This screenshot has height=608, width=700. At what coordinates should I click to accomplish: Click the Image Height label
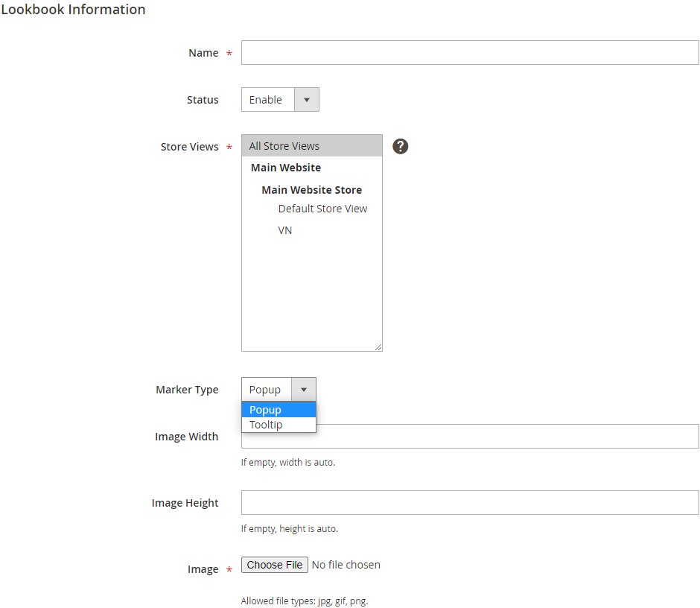coord(185,503)
